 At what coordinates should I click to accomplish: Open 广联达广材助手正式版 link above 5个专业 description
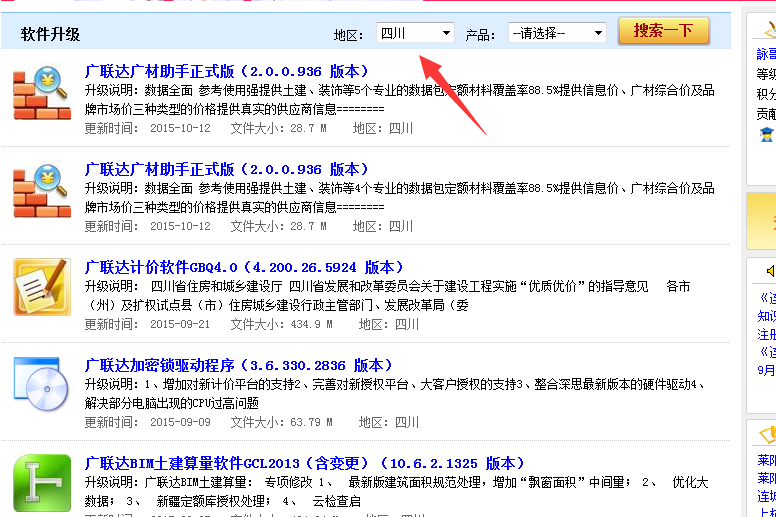coord(227,72)
